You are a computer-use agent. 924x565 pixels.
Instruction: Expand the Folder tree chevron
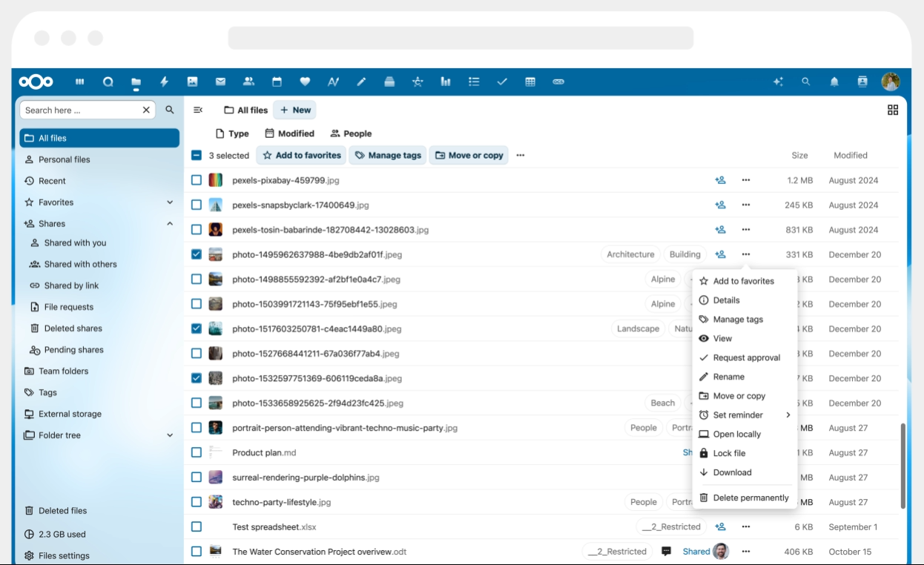click(170, 435)
